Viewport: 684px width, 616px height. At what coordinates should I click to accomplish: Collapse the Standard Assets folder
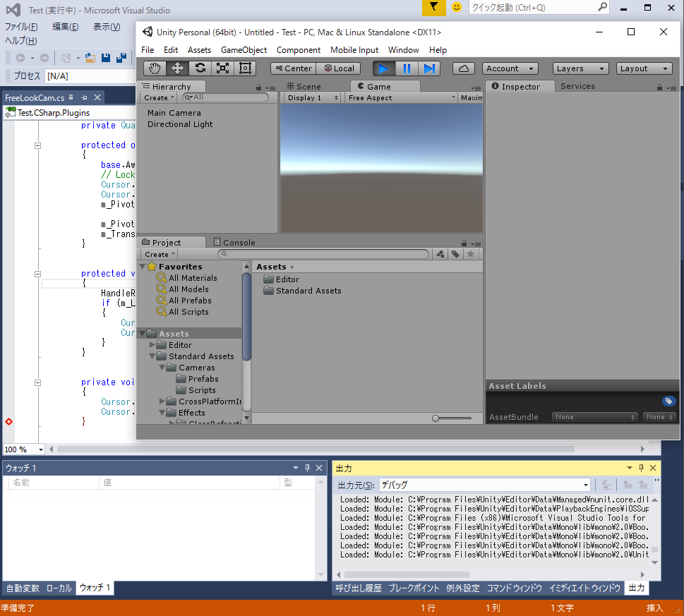point(151,356)
